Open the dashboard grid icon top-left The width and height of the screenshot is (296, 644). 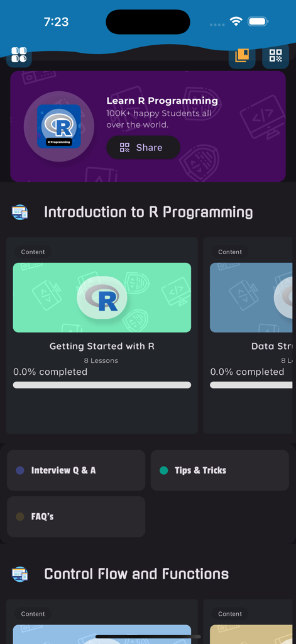19,55
